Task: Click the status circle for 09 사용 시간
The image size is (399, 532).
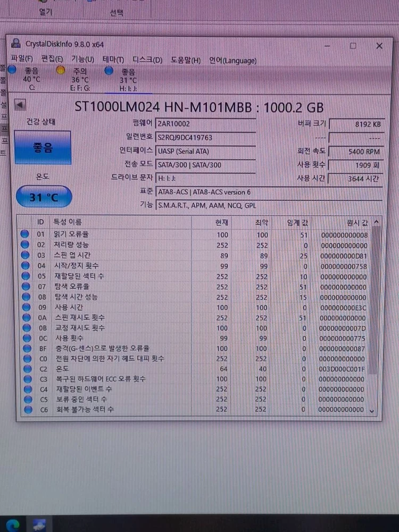Action: pos(26,307)
